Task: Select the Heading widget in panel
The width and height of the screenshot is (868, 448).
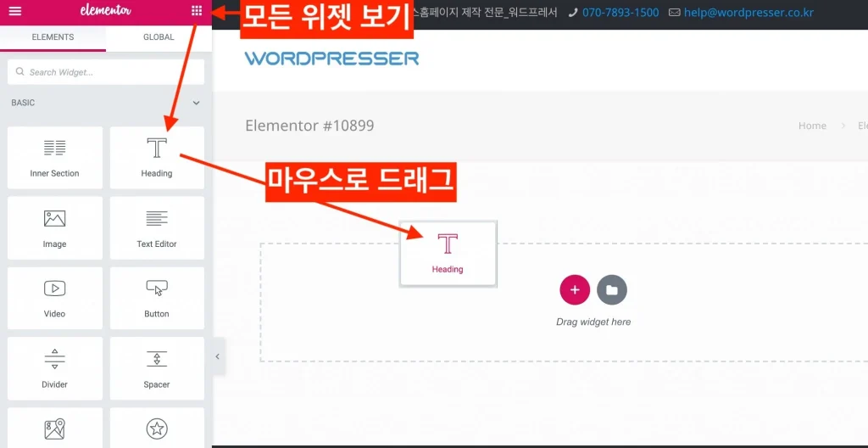Action: (157, 158)
